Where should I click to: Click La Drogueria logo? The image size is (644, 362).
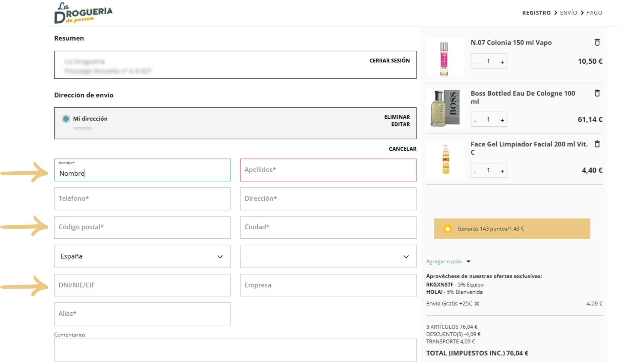tap(83, 13)
